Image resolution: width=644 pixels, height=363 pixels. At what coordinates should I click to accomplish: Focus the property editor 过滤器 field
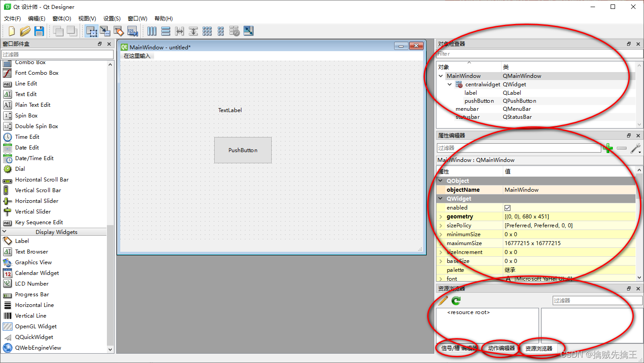point(519,148)
